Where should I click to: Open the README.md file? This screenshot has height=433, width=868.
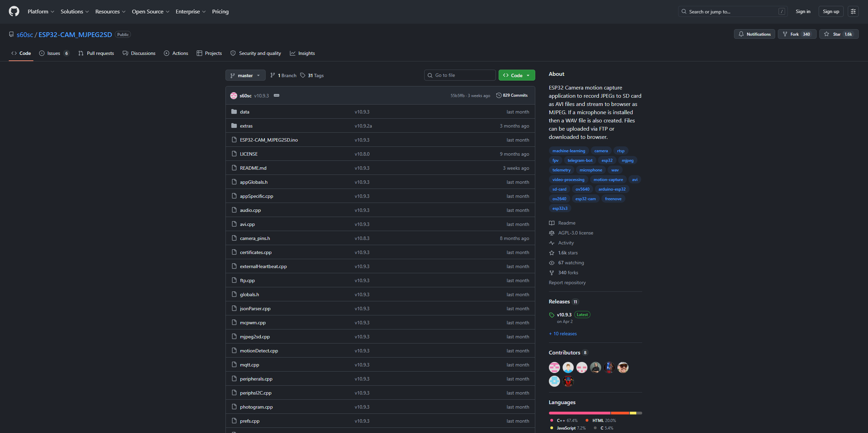pyautogui.click(x=253, y=168)
